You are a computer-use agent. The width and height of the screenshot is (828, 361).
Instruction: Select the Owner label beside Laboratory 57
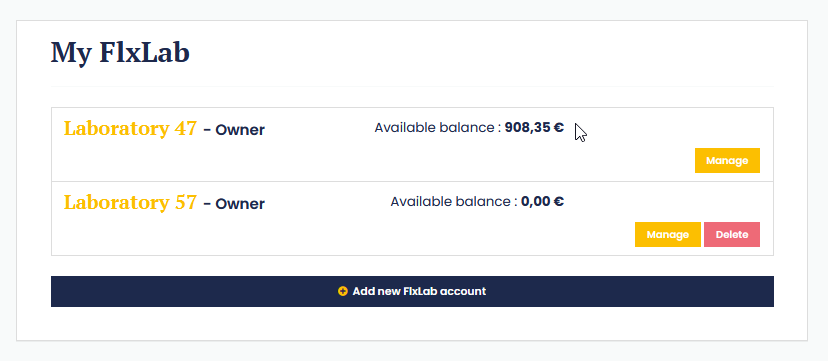click(x=240, y=204)
